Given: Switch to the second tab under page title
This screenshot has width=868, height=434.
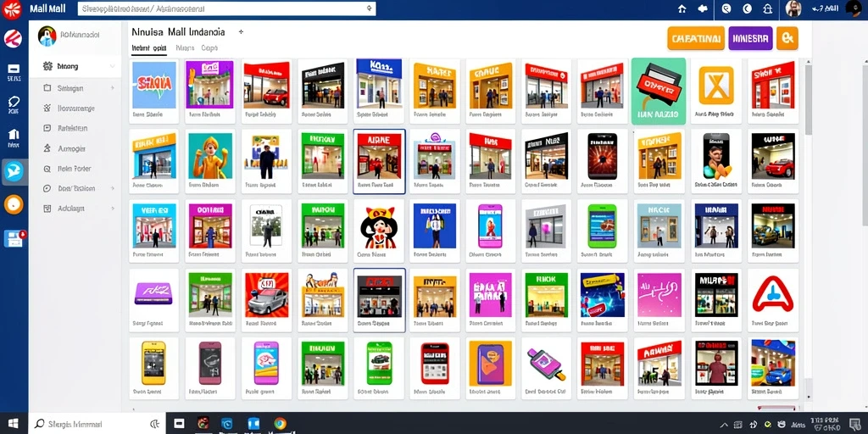Looking at the screenshot, I should [x=185, y=48].
